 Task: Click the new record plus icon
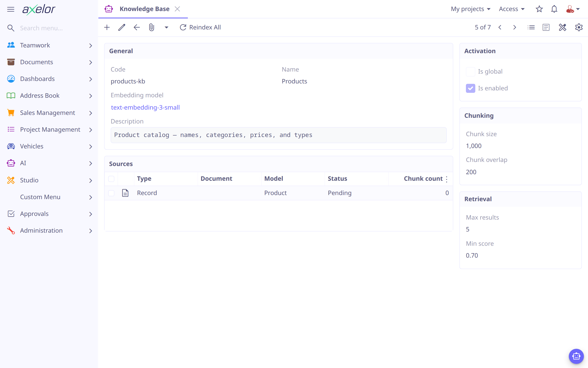[x=107, y=27]
